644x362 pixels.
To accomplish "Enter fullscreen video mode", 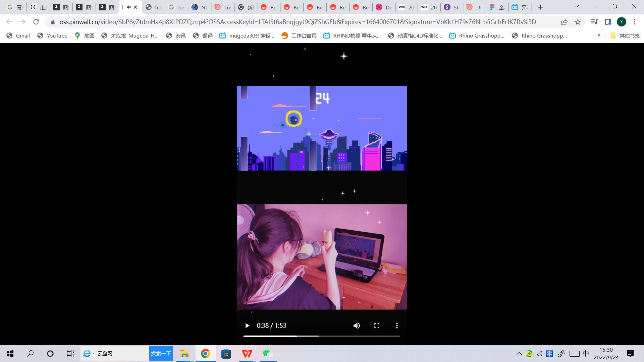I will [377, 325].
